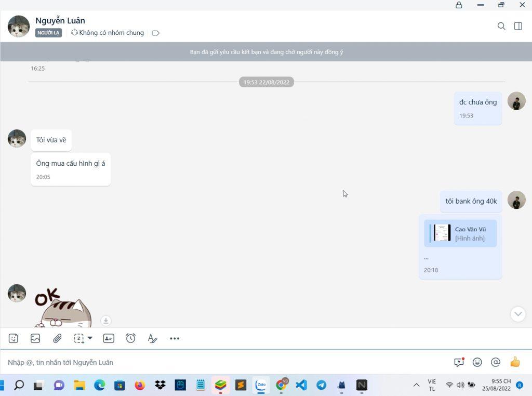Click the send contact card icon
The image size is (532, 396).
(109, 338)
